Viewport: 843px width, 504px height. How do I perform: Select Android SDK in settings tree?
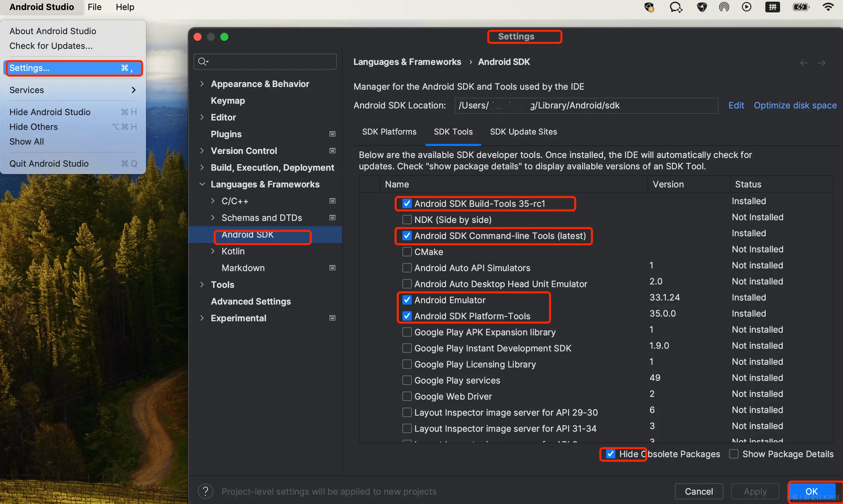tap(265, 234)
